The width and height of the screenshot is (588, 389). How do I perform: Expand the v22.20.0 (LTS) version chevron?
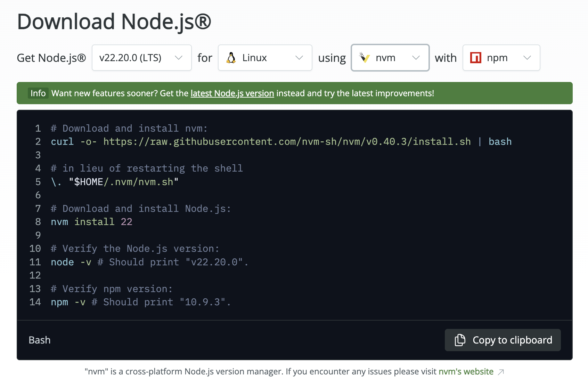click(x=179, y=58)
